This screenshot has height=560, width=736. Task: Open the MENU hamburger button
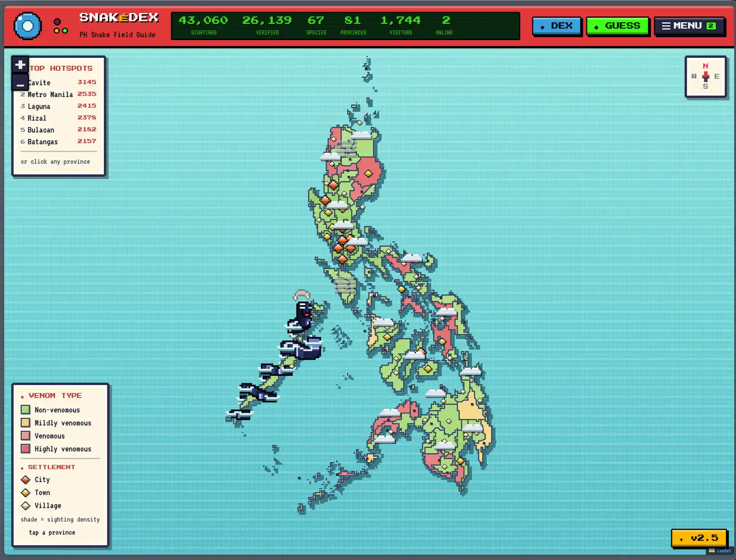689,26
